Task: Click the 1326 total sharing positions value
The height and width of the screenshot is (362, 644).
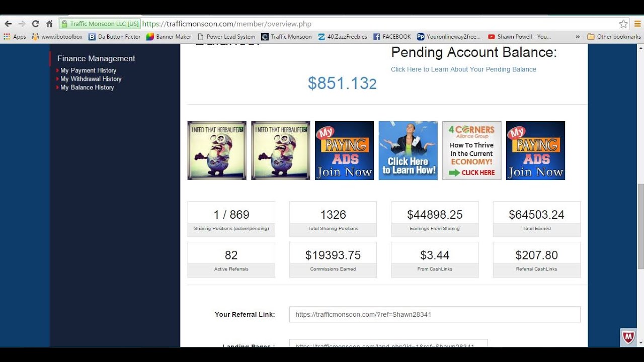Action: (x=333, y=215)
